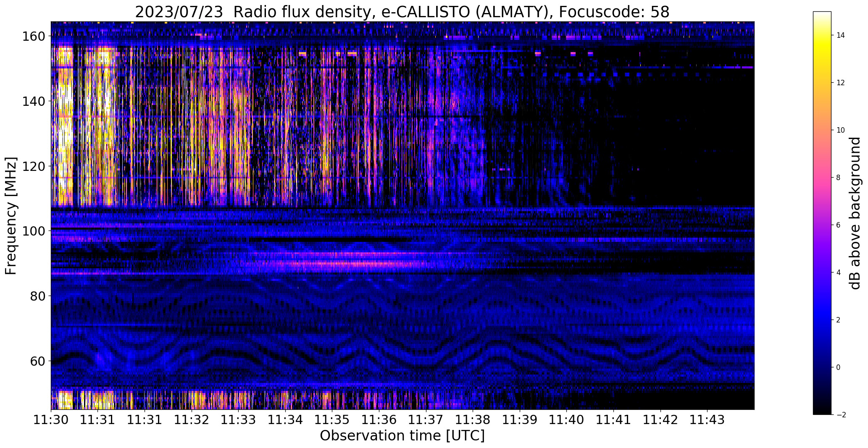Click the "11:43" time tick label

click(x=708, y=419)
